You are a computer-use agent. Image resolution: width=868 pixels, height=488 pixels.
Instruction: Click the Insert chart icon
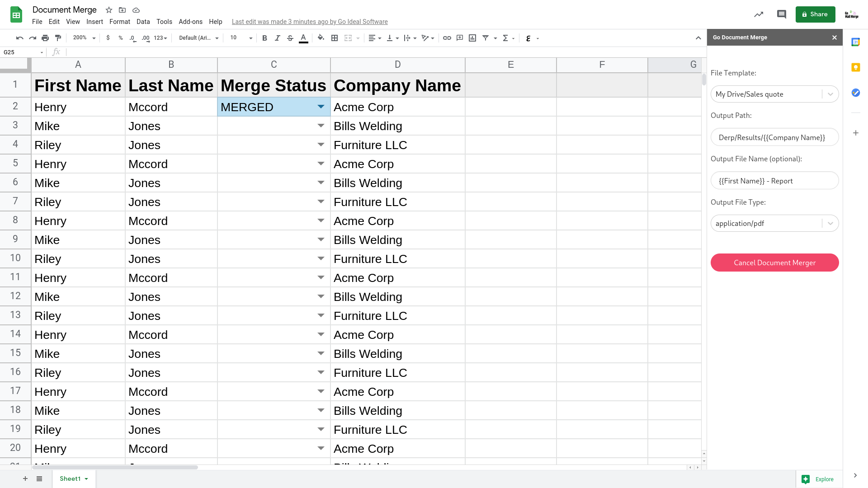point(473,38)
